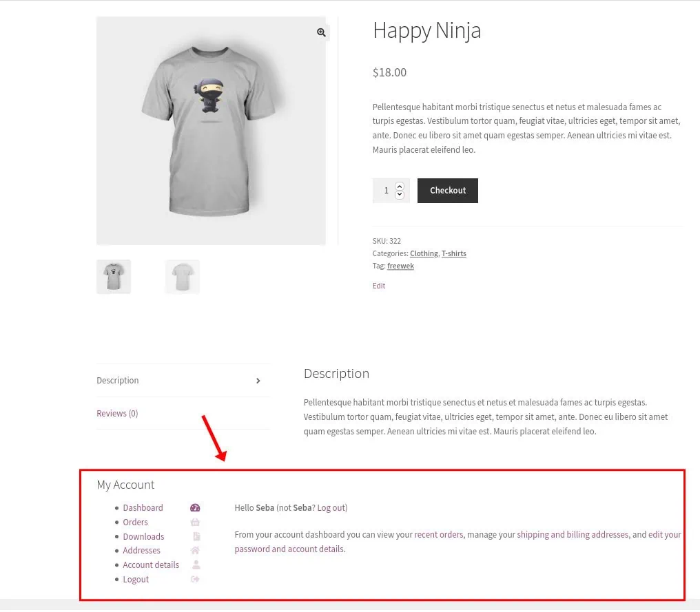Expand the Description section chevron
Viewport: 700px width, 612px height.
[258, 379]
